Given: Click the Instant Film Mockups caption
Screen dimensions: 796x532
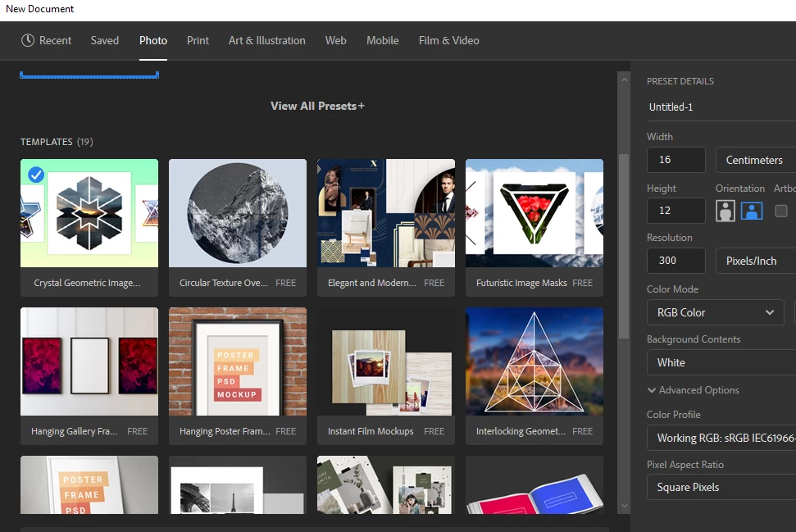Looking at the screenshot, I should [371, 431].
